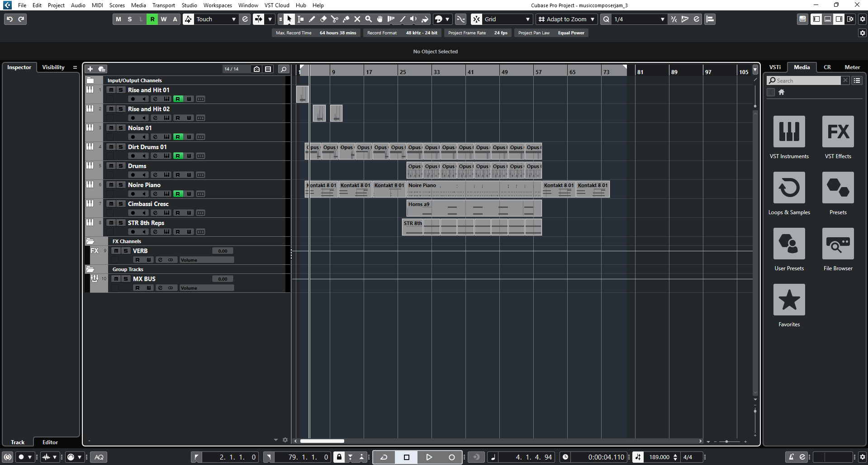Open VST Instruments in Media rack

[x=789, y=132]
